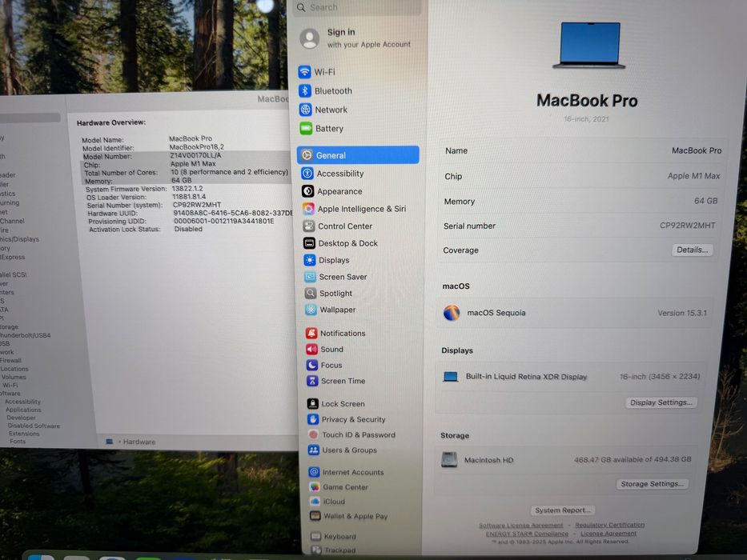Open Screen Saver icon

coord(310,277)
